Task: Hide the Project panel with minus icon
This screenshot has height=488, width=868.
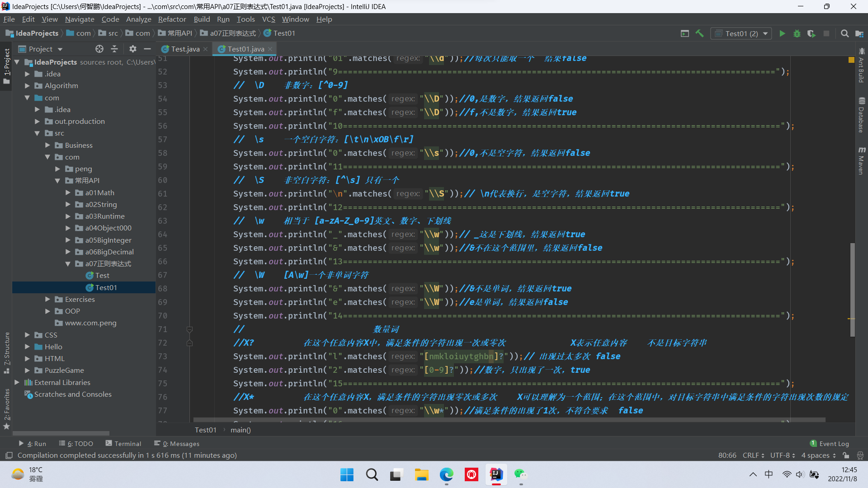Action: [147, 49]
